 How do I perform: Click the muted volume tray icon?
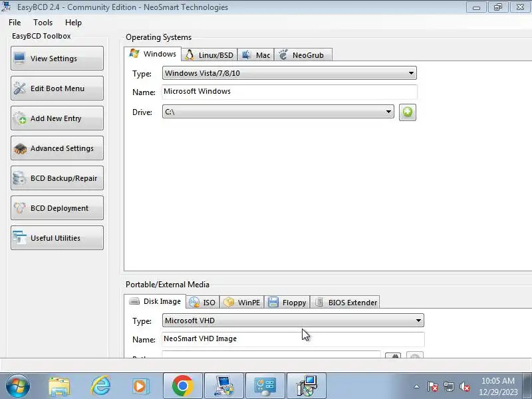(x=465, y=386)
